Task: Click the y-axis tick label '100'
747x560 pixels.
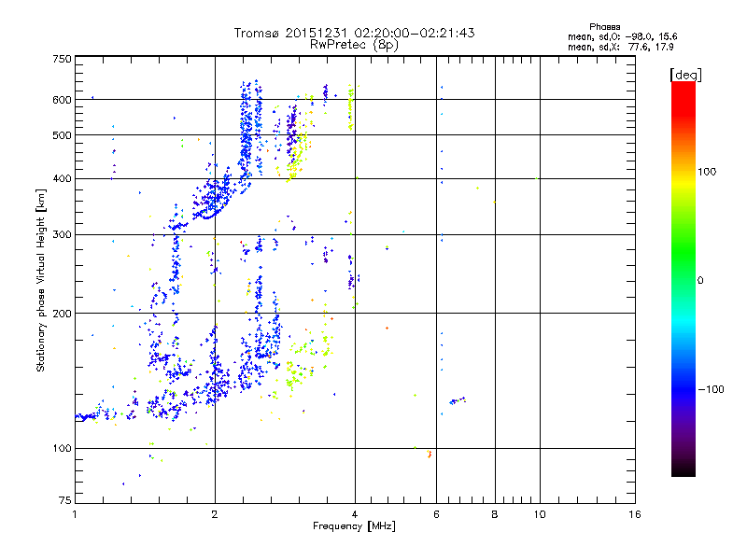Action: click(63, 449)
